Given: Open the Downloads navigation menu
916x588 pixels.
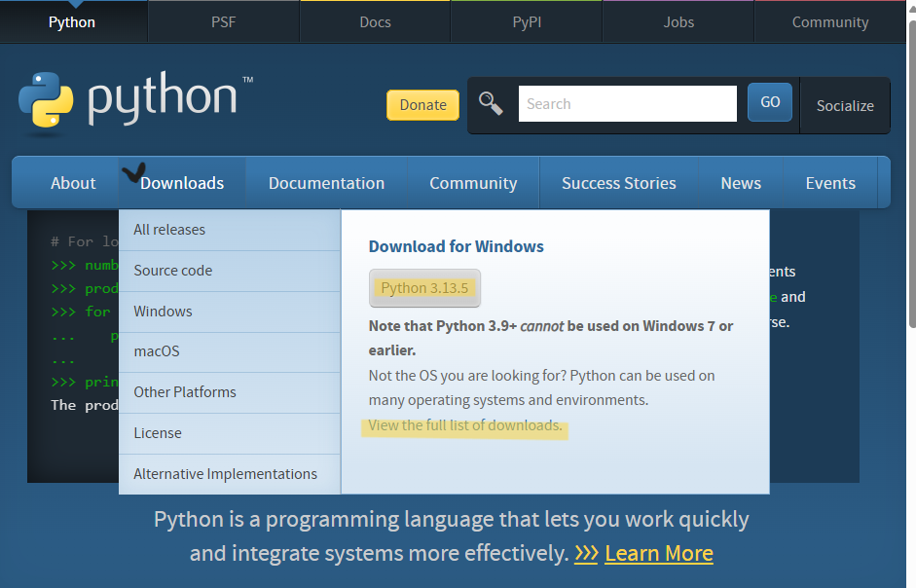Looking at the screenshot, I should tap(182, 183).
